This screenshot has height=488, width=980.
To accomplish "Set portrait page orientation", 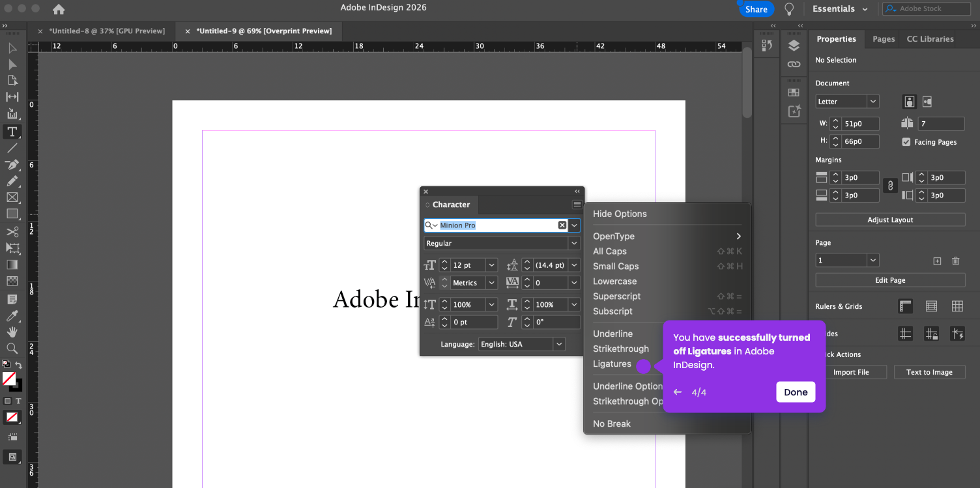I will click(x=910, y=102).
